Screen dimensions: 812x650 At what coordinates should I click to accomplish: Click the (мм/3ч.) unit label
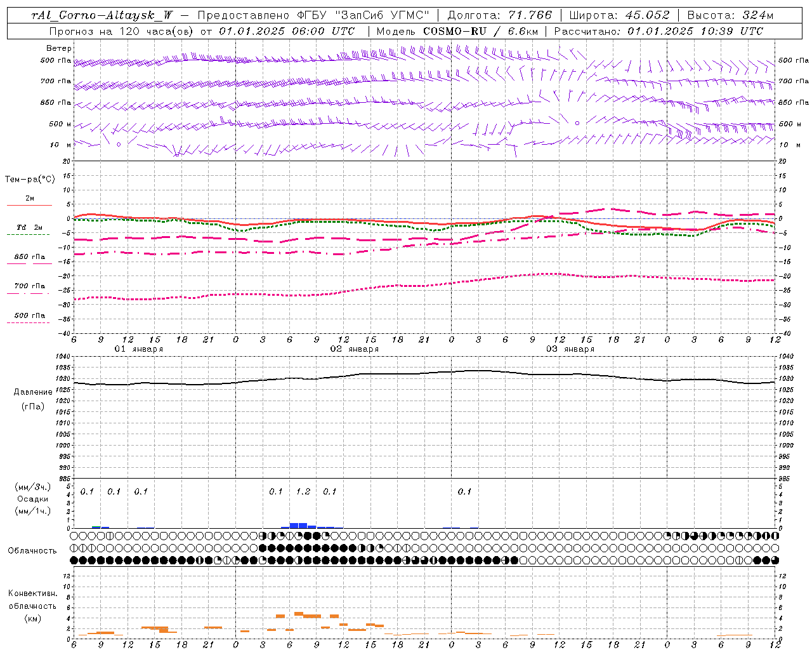(33, 487)
